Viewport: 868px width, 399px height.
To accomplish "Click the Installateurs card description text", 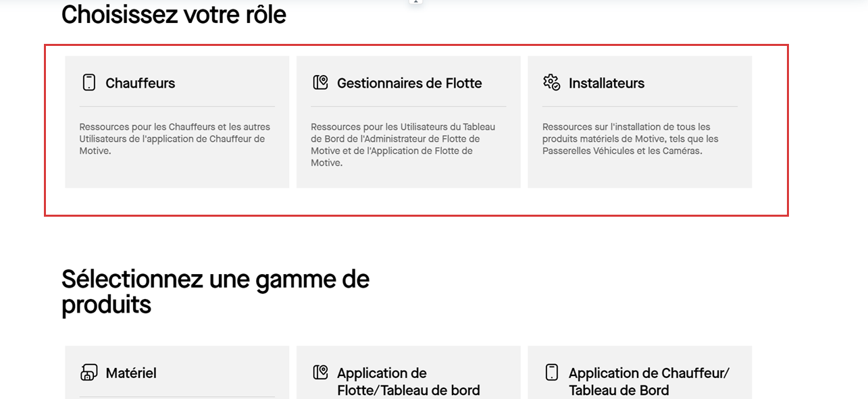I will (631, 138).
